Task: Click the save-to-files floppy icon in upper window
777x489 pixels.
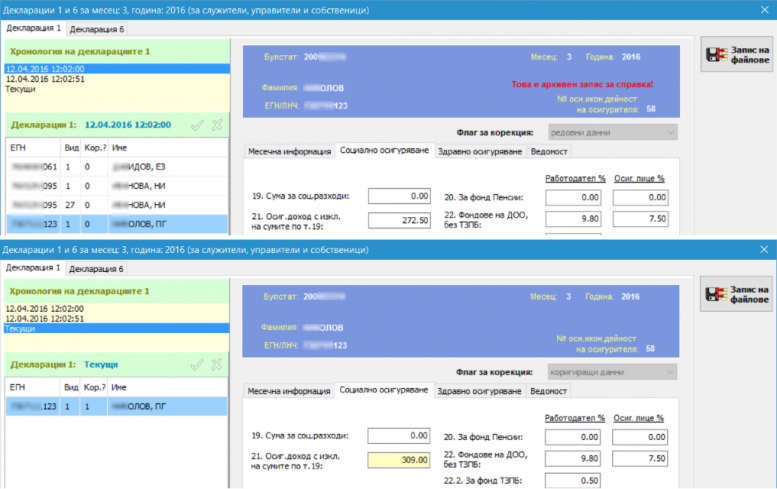Action: pos(717,54)
